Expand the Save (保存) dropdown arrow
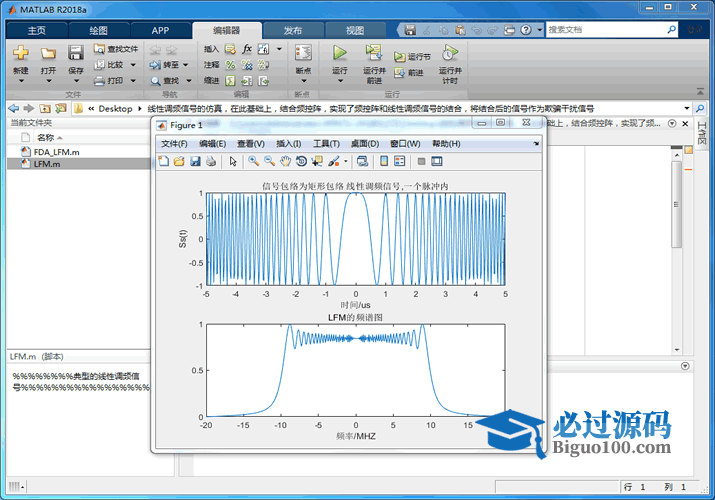Image resolution: width=715 pixels, height=500 pixels. coord(76,81)
